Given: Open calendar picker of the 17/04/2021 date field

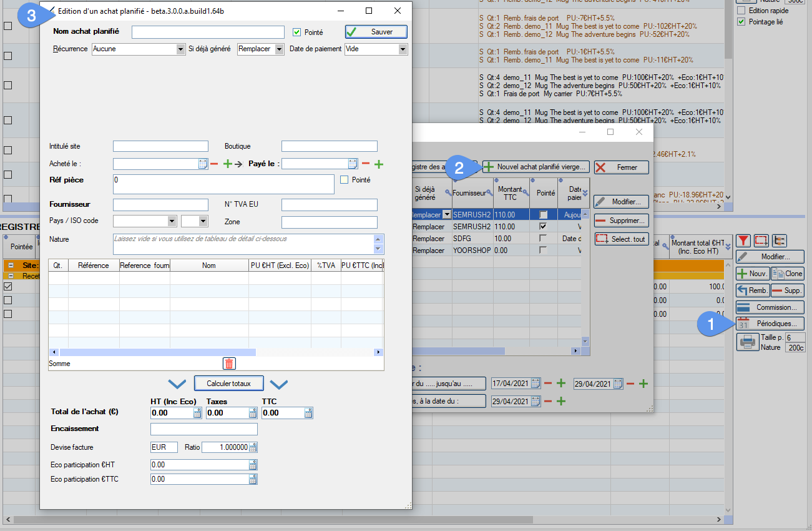Looking at the screenshot, I should 536,384.
